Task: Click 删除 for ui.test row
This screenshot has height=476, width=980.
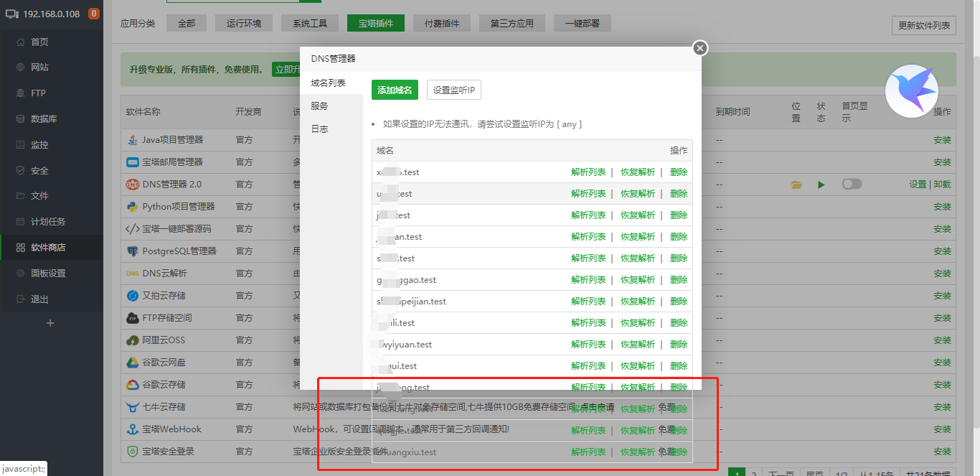Action: coord(679,366)
